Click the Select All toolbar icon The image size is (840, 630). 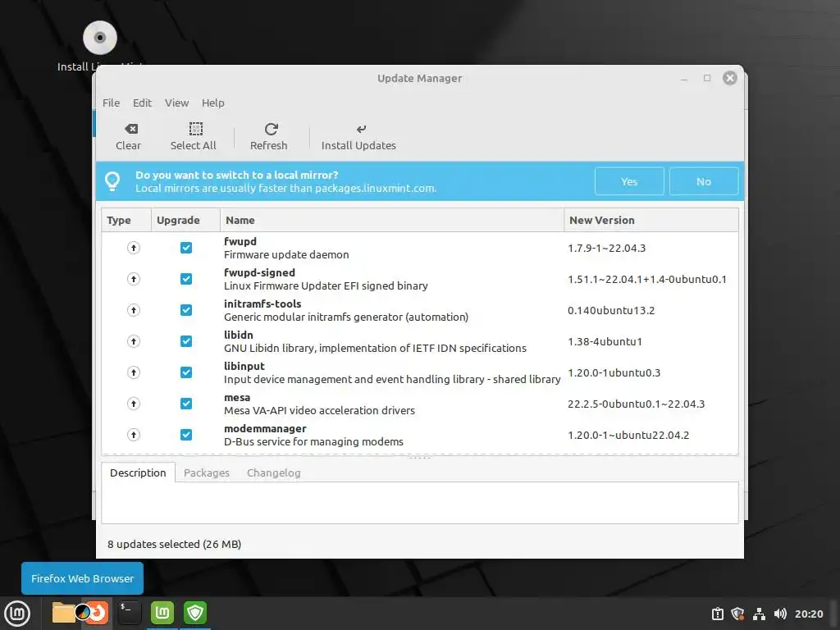pos(195,129)
